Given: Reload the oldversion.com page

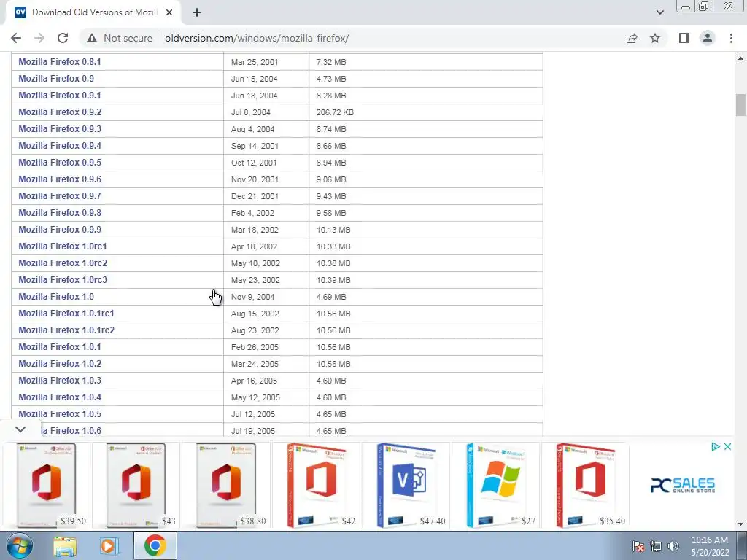Looking at the screenshot, I should (x=63, y=38).
